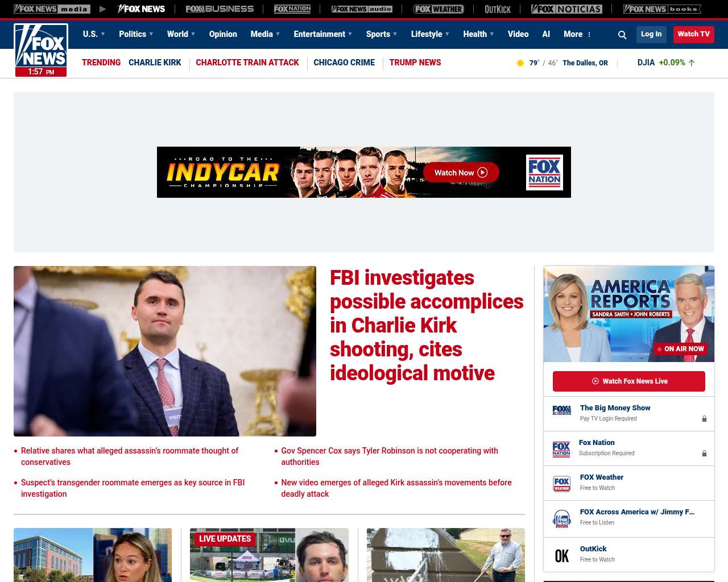Click Watch Fox News Live button
The image size is (728, 582).
[x=629, y=381]
